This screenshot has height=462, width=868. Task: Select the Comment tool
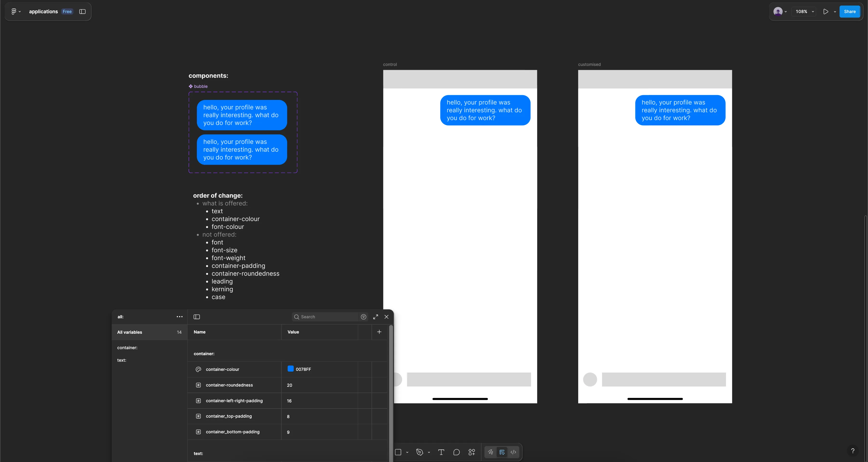tap(457, 452)
